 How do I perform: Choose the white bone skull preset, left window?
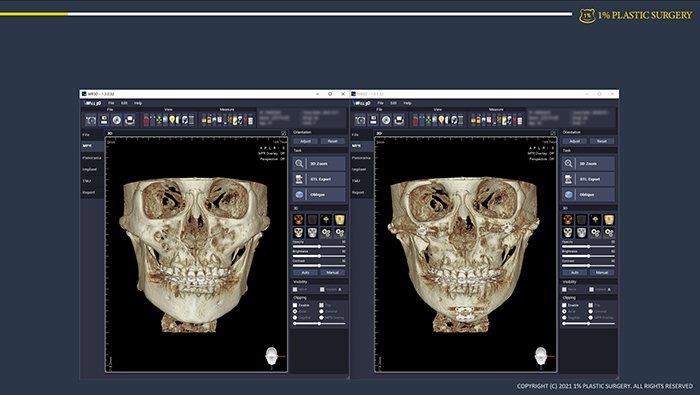click(x=299, y=232)
